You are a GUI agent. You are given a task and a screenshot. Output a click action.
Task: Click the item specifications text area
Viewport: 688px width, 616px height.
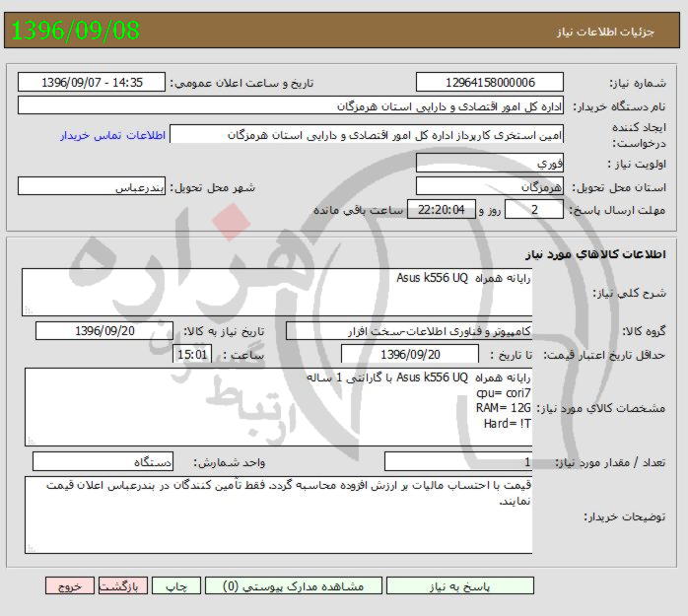click(x=277, y=408)
